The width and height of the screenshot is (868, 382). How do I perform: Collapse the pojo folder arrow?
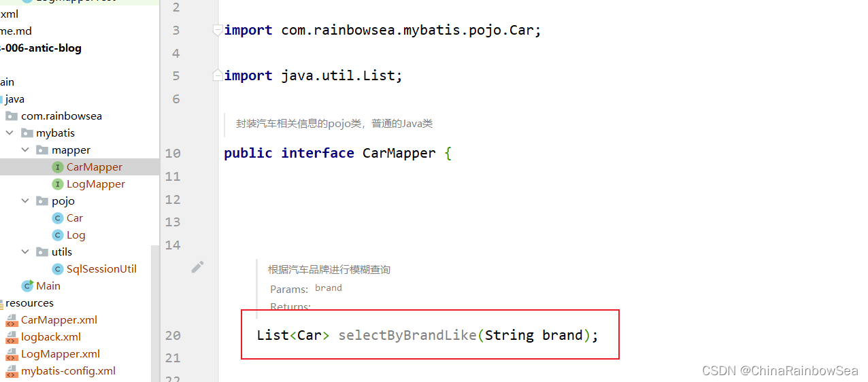[25, 201]
